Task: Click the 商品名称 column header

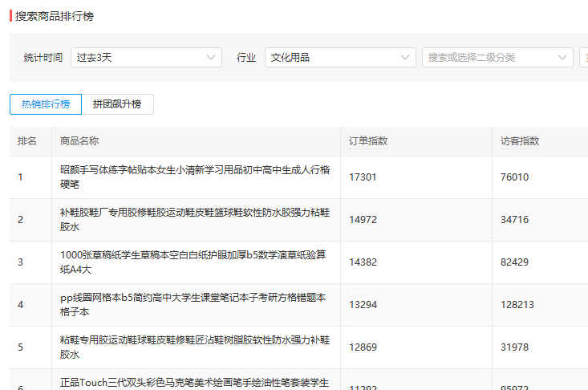Action: coord(79,141)
